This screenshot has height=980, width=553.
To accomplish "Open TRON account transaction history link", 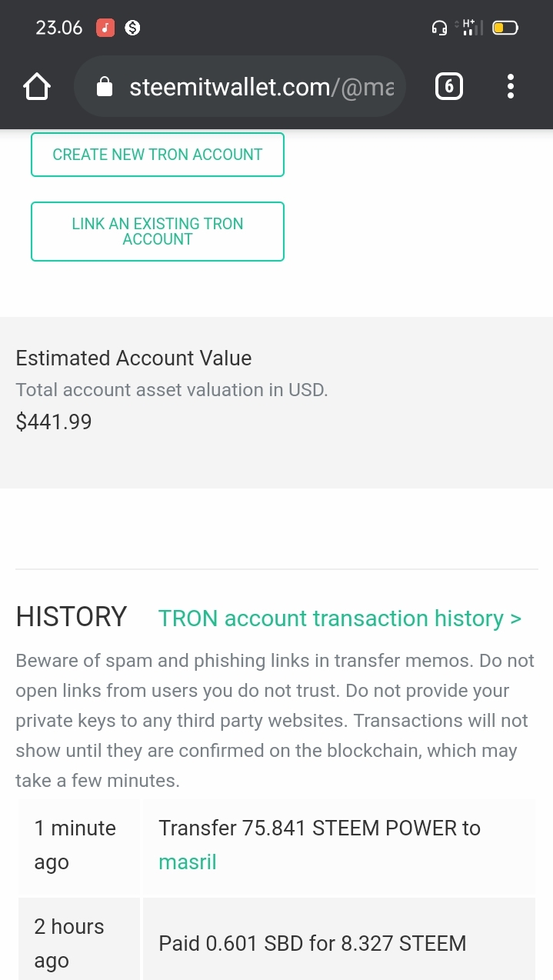I will (340, 618).
